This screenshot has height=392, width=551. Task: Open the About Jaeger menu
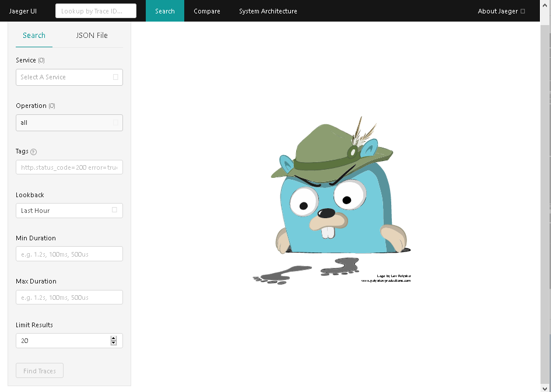(501, 11)
